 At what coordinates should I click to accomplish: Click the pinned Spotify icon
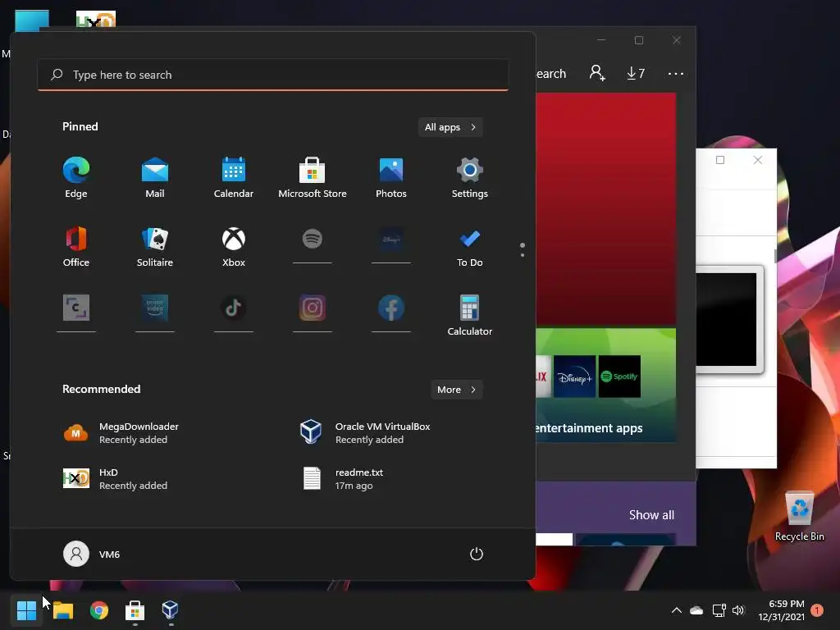(313, 240)
